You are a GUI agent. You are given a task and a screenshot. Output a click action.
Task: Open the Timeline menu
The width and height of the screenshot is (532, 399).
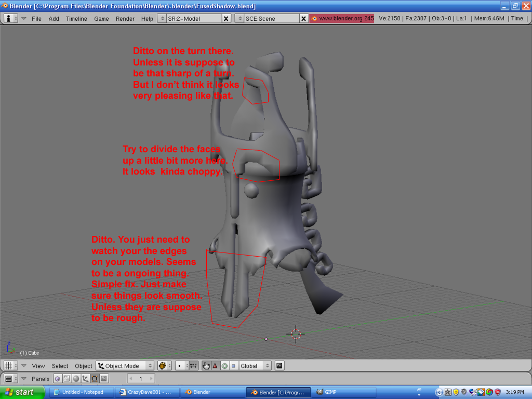click(76, 18)
